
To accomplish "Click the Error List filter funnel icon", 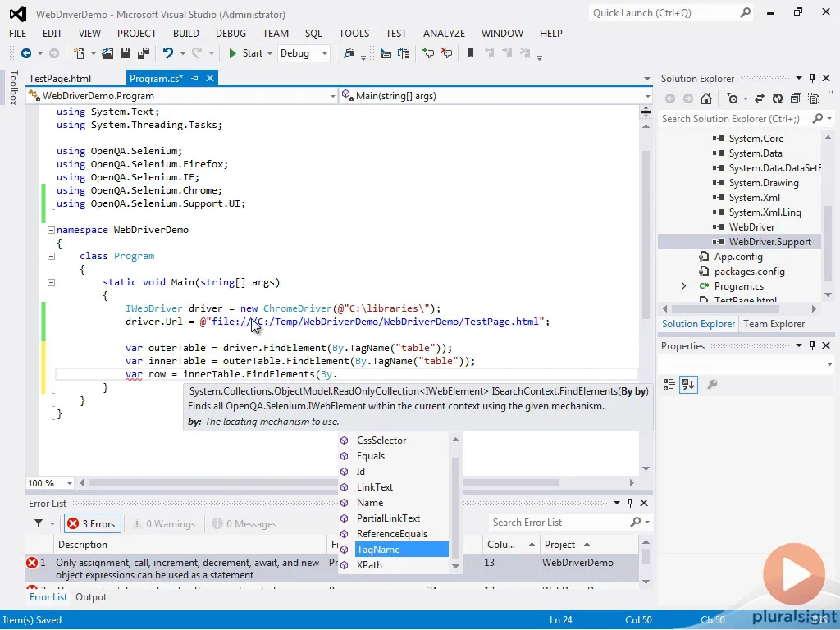I will (x=39, y=523).
